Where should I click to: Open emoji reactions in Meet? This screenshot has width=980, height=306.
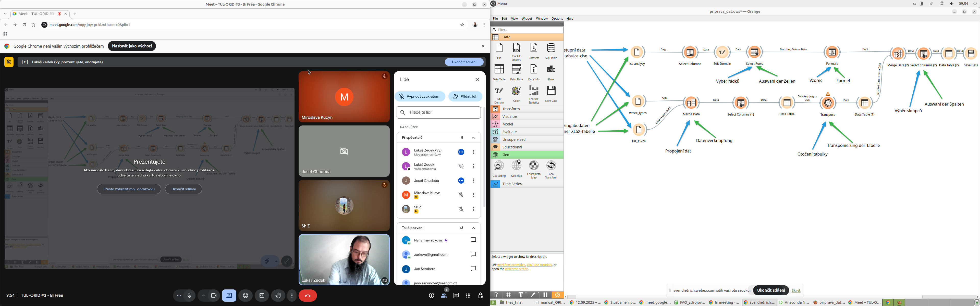245,295
